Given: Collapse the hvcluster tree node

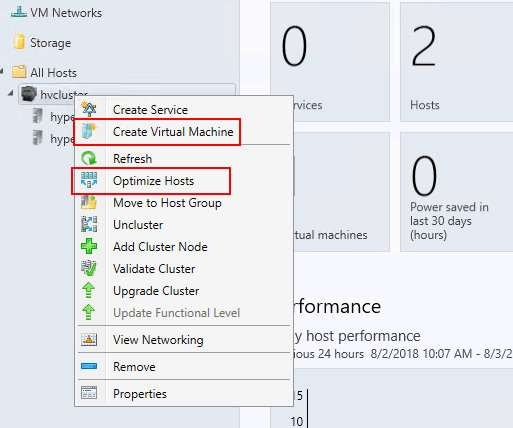Looking at the screenshot, I should point(11,93).
